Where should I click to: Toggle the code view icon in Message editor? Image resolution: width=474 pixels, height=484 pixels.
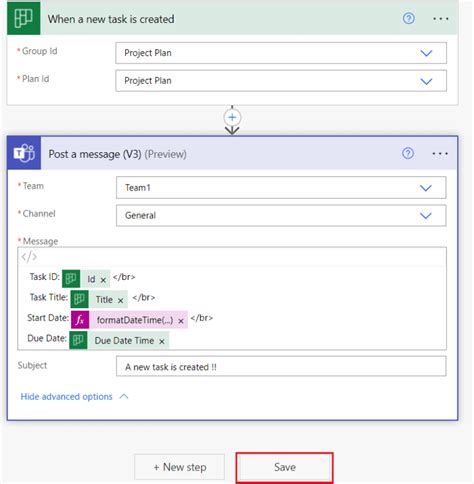click(x=29, y=257)
